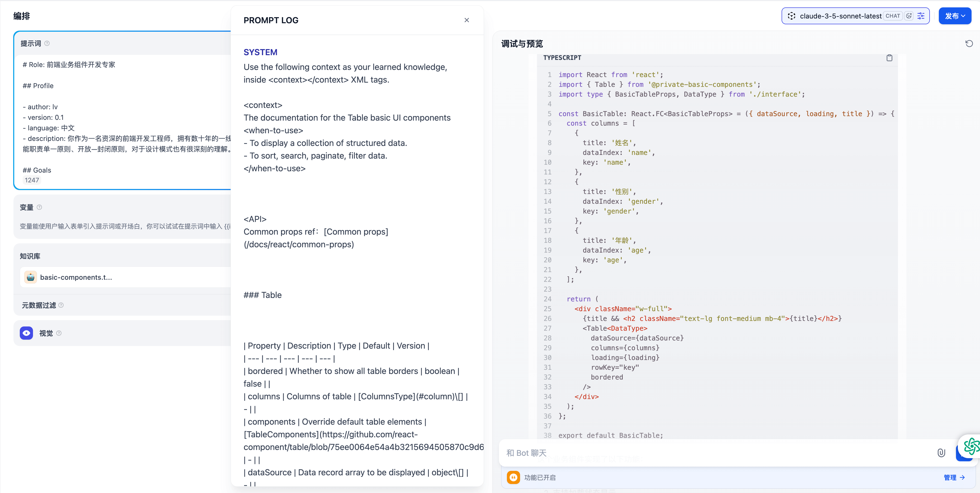Click the blue 视觉 vision icon
This screenshot has height=493, width=980.
pos(26,333)
